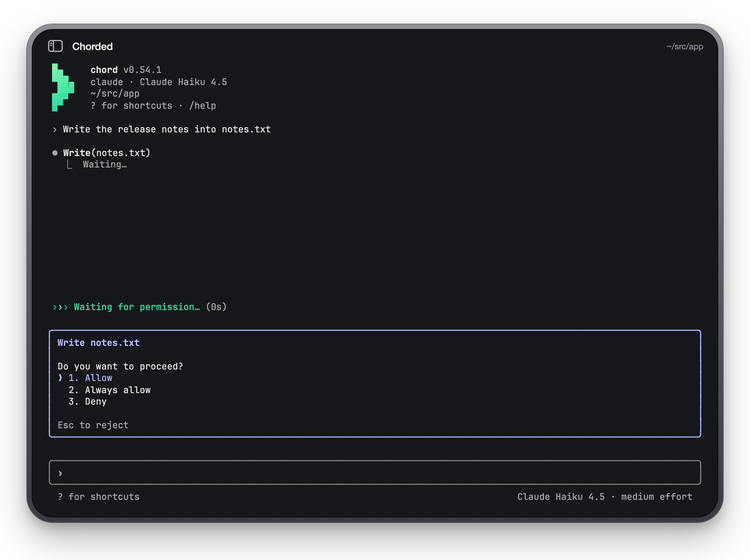Pick option 3. Deny
The image size is (750, 560).
click(x=87, y=402)
